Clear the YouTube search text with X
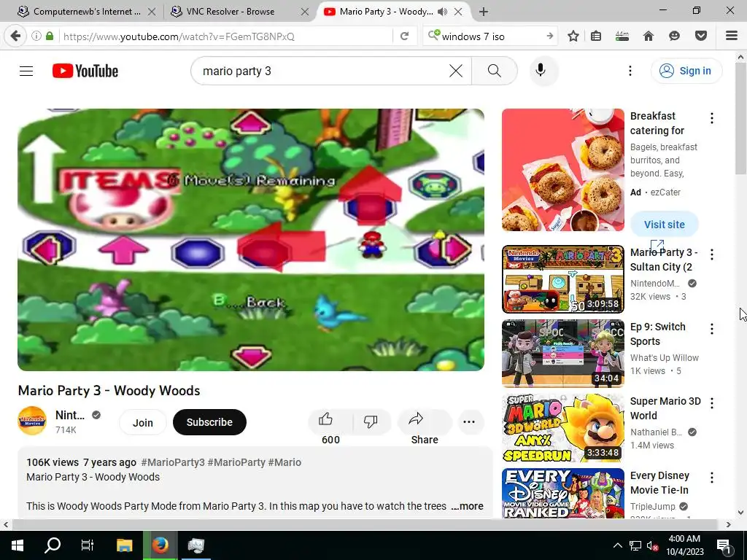The image size is (747, 560). 456,71
